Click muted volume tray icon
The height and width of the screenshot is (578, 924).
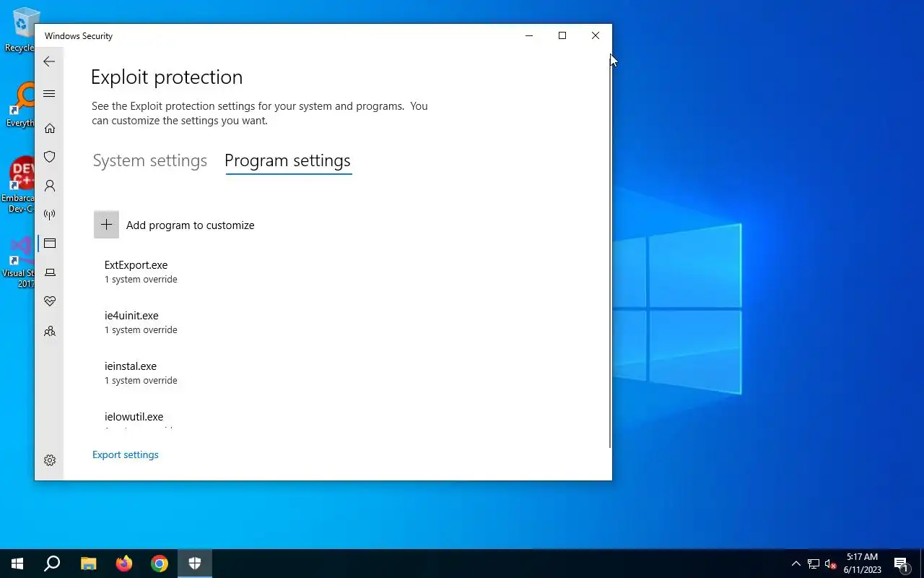tap(831, 564)
